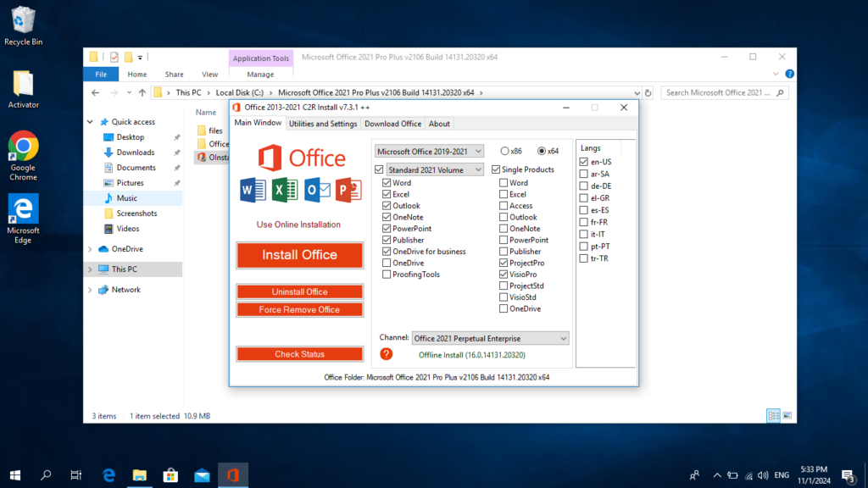Toggle the Single Products checkbox

pyautogui.click(x=495, y=169)
